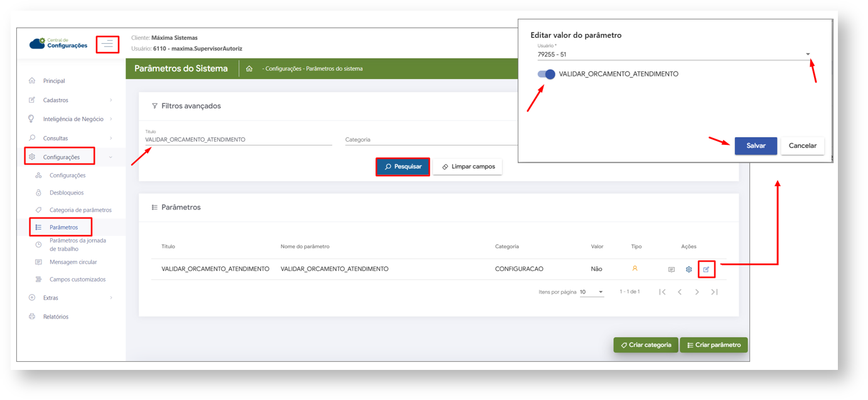Open Relatórios in the sidebar
The image size is (868, 400).
click(56, 317)
